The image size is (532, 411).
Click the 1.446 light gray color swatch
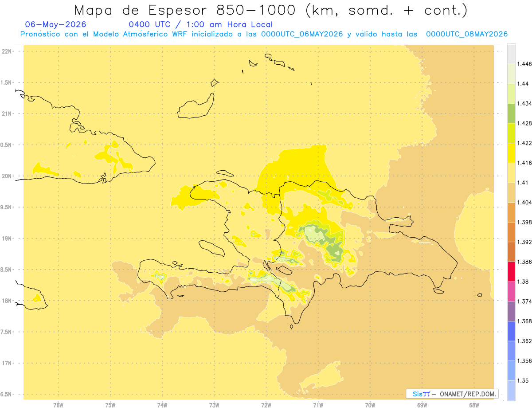pos(511,54)
